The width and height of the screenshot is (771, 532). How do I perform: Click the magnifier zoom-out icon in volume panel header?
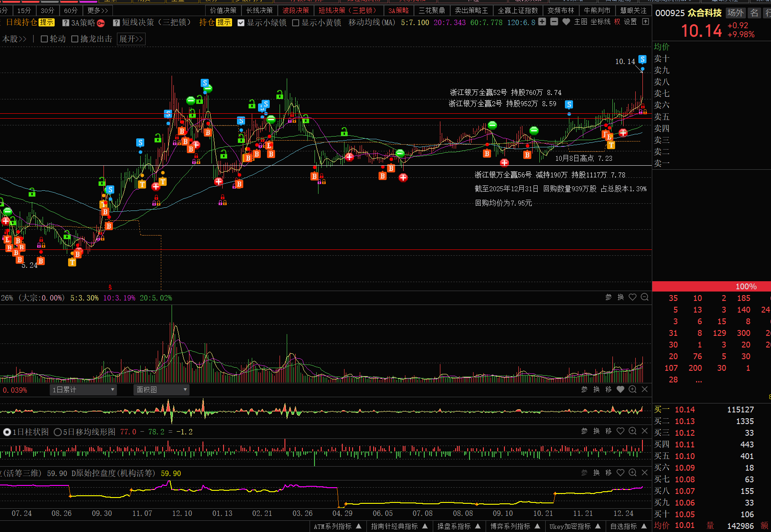645,297
